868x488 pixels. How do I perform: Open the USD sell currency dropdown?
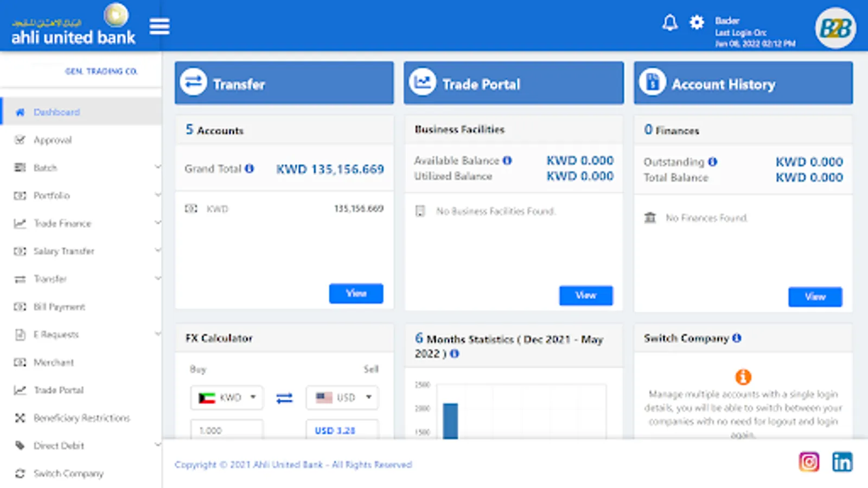click(342, 397)
